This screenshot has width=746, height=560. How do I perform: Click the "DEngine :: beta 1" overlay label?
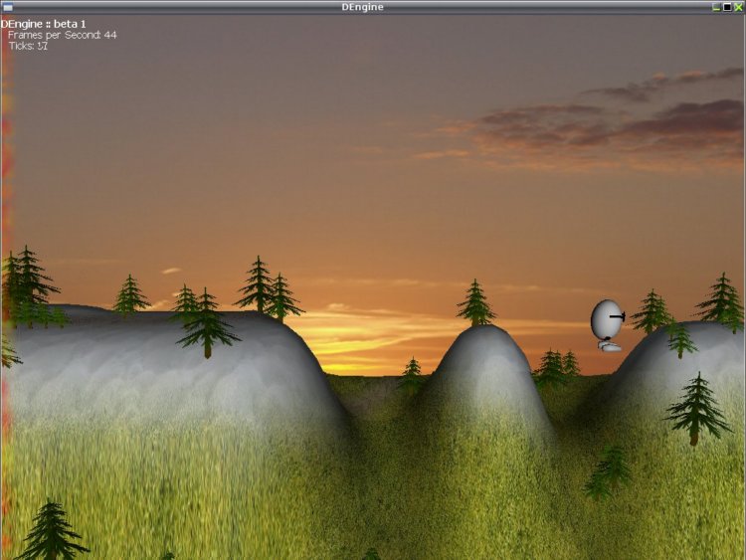click(44, 24)
